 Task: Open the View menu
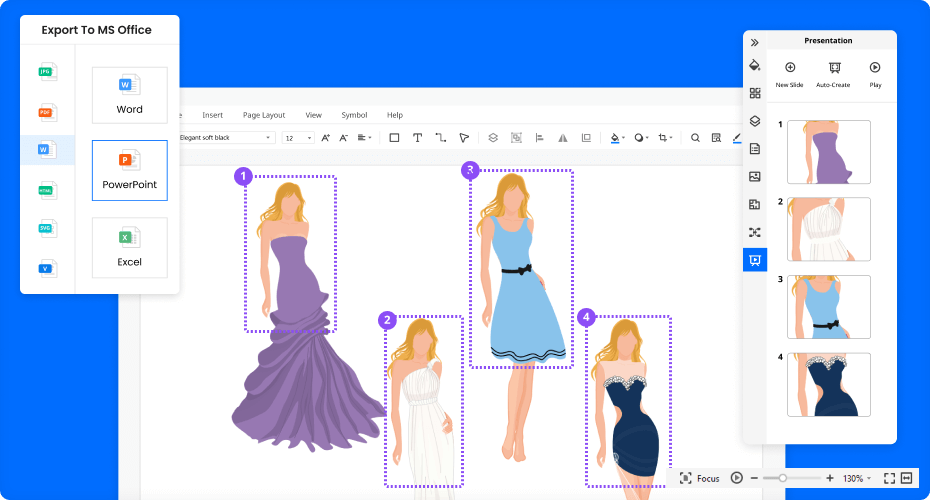point(313,115)
